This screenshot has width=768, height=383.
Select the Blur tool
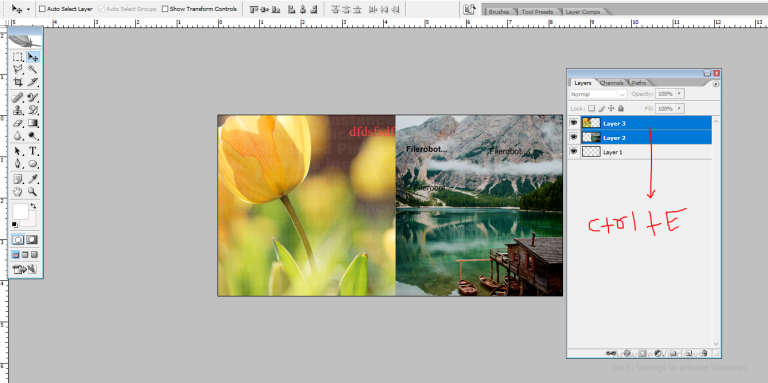coord(18,136)
